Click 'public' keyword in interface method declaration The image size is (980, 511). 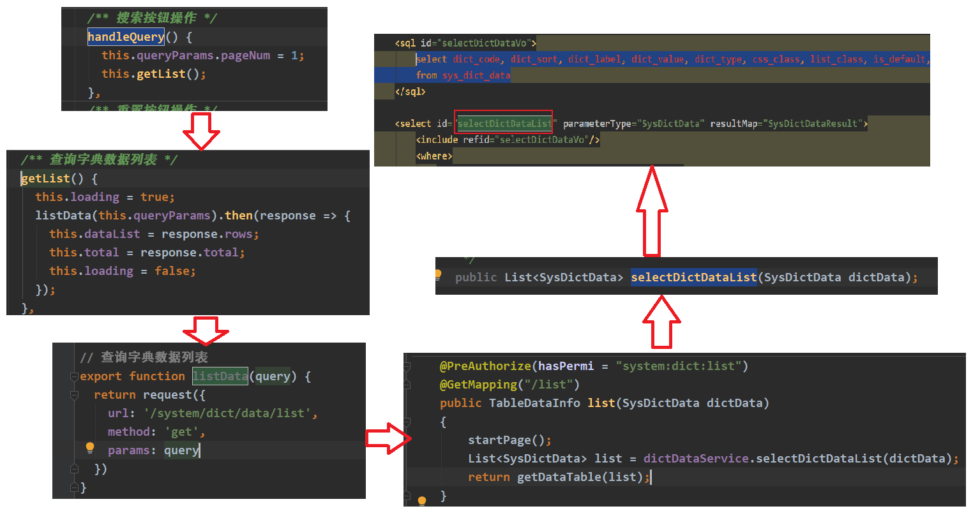tap(476, 278)
